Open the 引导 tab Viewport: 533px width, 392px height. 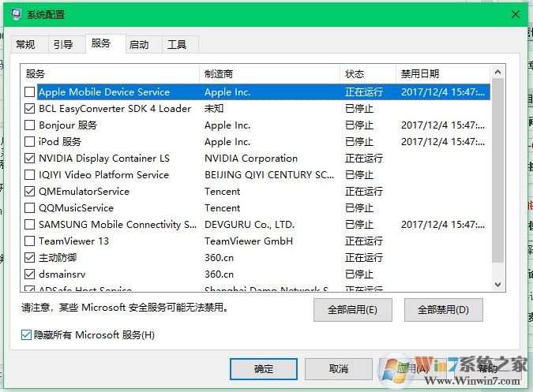(x=63, y=44)
